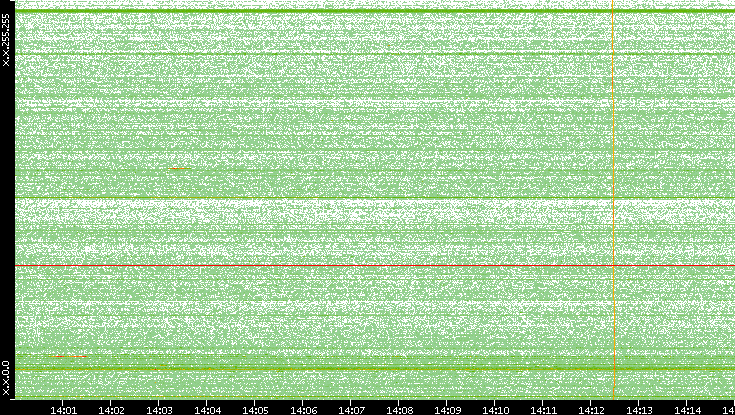735x415 pixels.
Task: Click the 14:09 time axis label
Action: [447, 410]
